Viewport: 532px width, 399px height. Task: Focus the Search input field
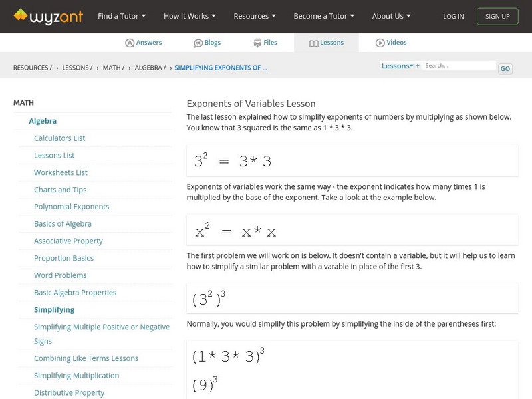[x=459, y=66]
